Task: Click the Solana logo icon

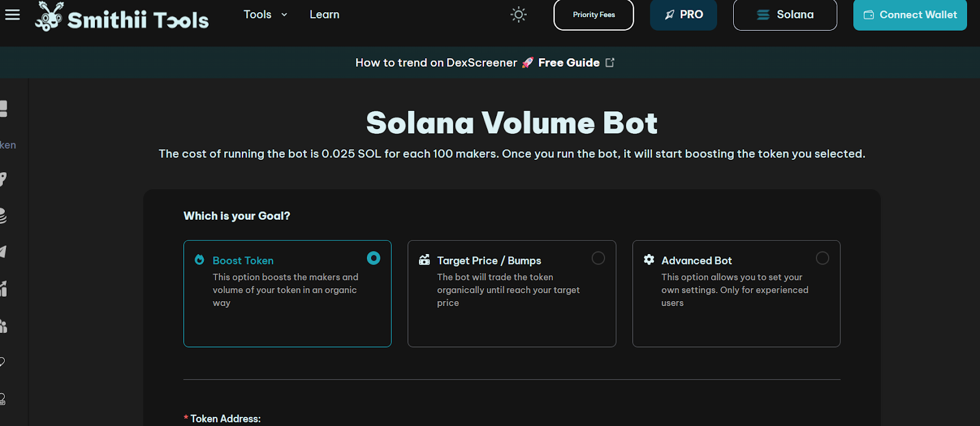Action: click(x=763, y=15)
